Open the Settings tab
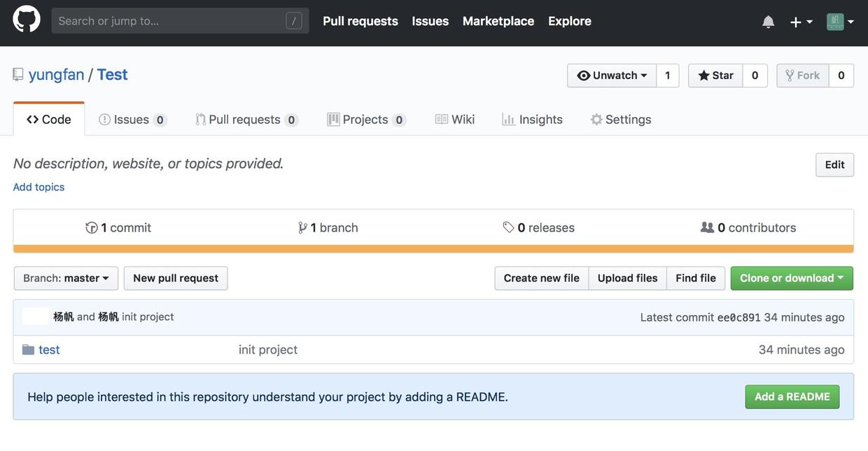 (x=621, y=120)
